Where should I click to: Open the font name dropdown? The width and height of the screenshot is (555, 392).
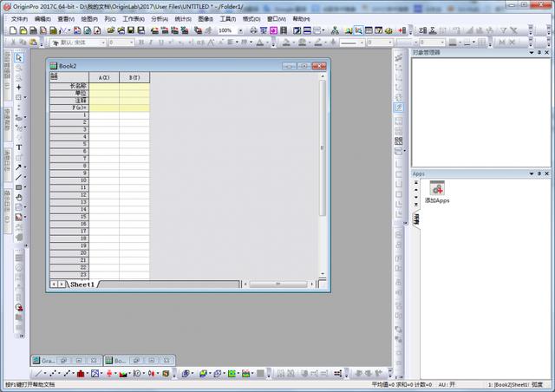(x=101, y=42)
